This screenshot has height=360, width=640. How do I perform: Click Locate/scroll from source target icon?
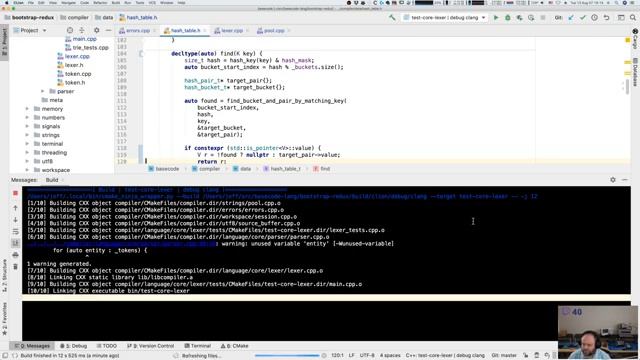(x=70, y=30)
